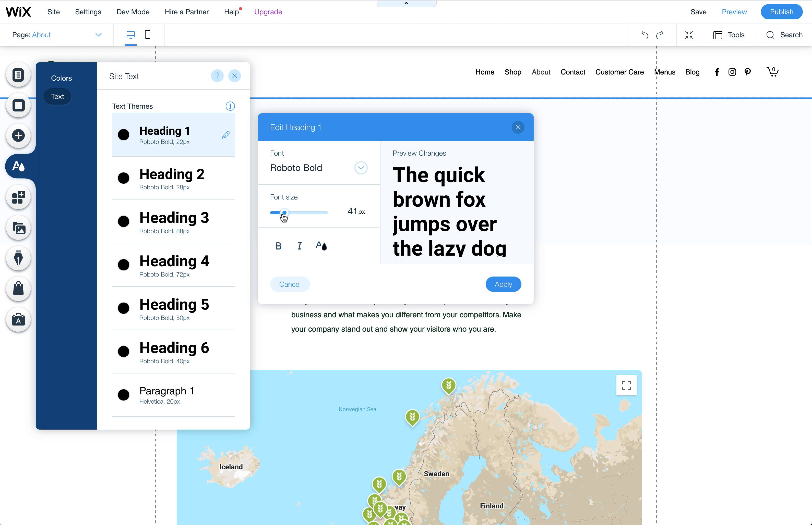
Task: Click the pencil icon on Heading 1
Action: (x=225, y=135)
